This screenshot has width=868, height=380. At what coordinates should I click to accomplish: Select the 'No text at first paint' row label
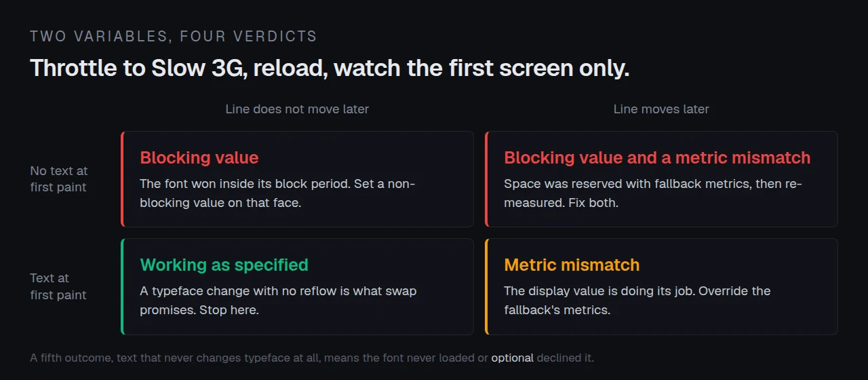(x=59, y=179)
